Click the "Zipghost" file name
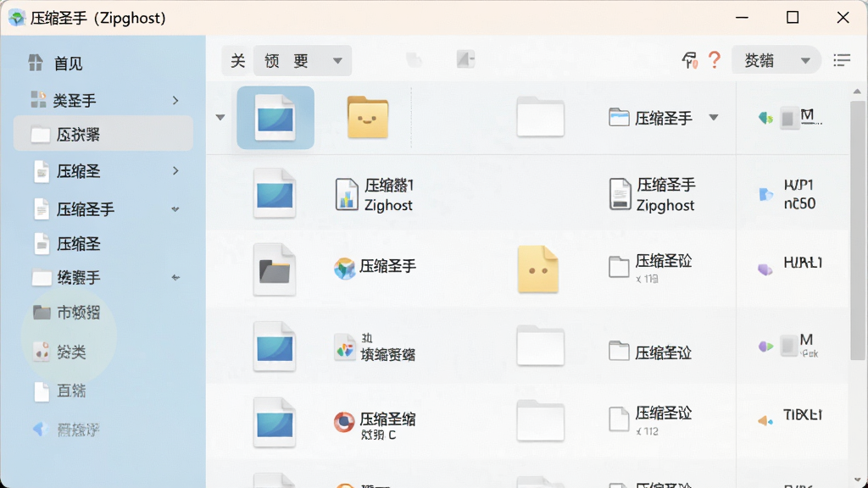Image resolution: width=868 pixels, height=488 pixels. pyautogui.click(x=665, y=205)
